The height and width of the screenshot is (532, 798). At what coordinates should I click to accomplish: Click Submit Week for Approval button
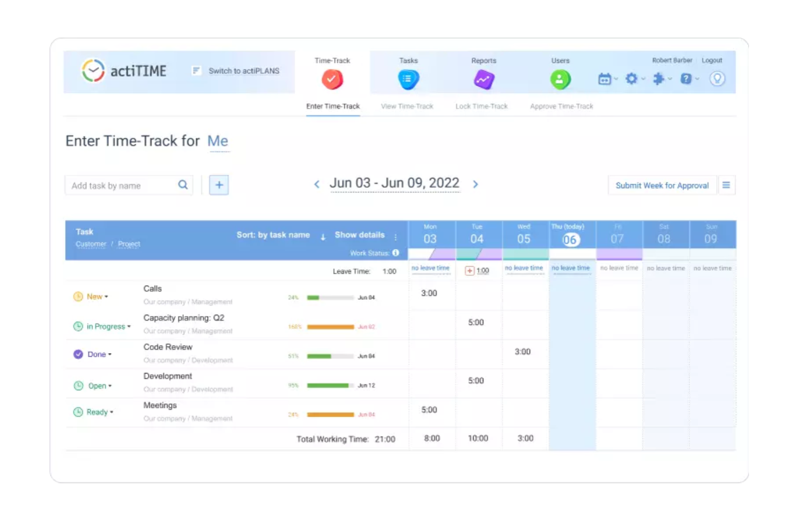[x=662, y=185]
